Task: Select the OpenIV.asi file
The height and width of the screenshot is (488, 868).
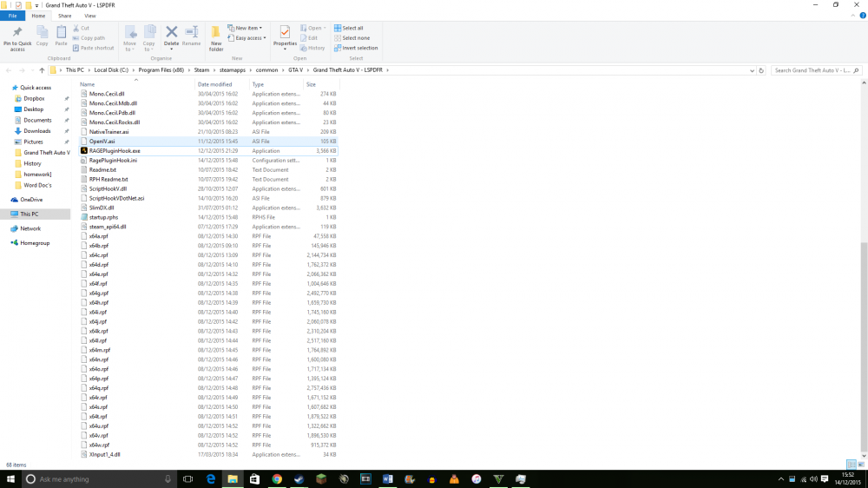Action: pos(208,142)
